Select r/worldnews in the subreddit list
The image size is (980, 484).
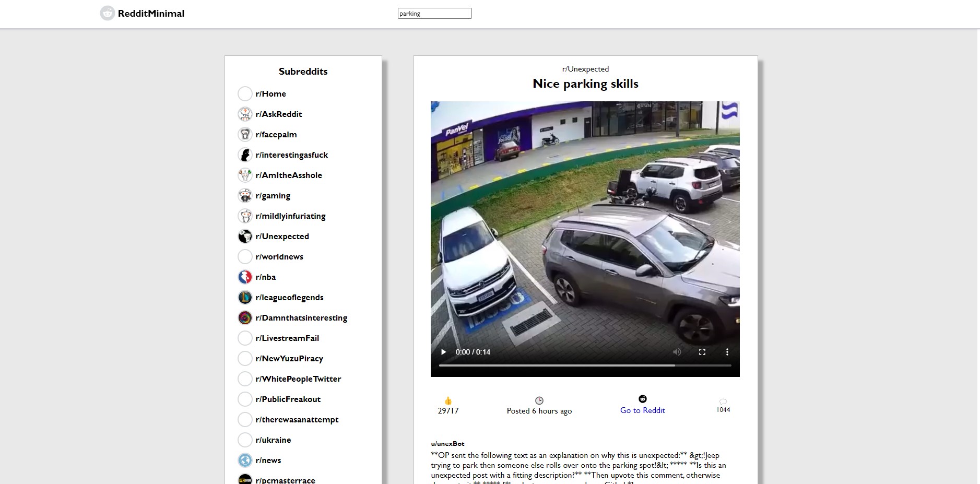point(279,257)
